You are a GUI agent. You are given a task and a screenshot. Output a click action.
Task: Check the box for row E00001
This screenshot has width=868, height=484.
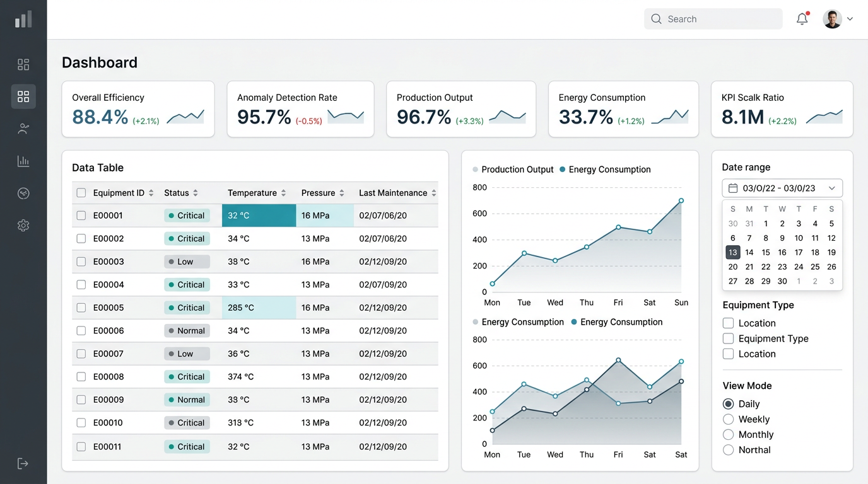tap(81, 216)
